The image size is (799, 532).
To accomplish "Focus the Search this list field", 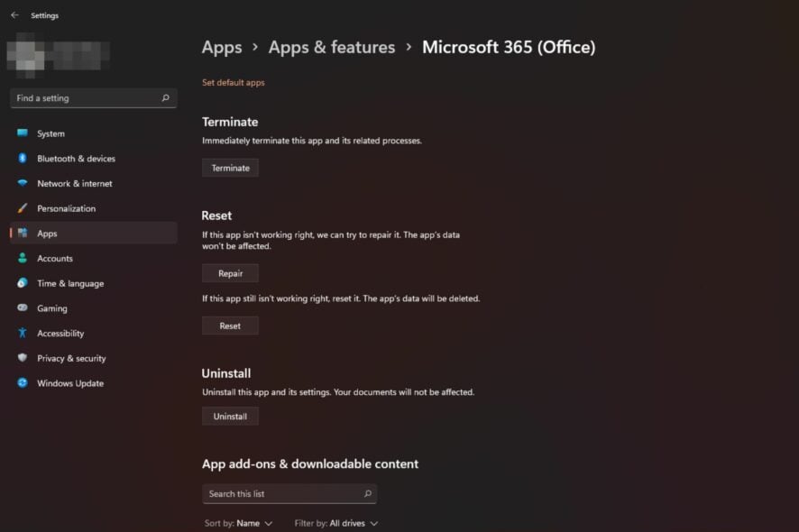I will click(289, 494).
